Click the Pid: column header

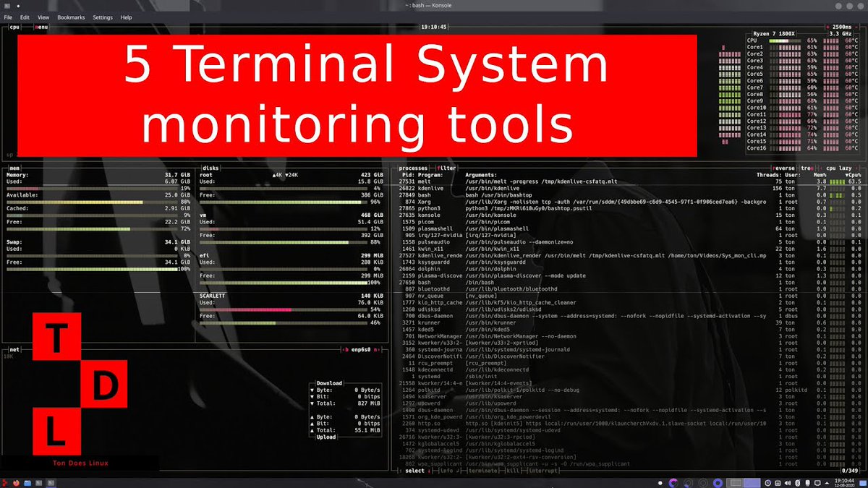(407, 175)
